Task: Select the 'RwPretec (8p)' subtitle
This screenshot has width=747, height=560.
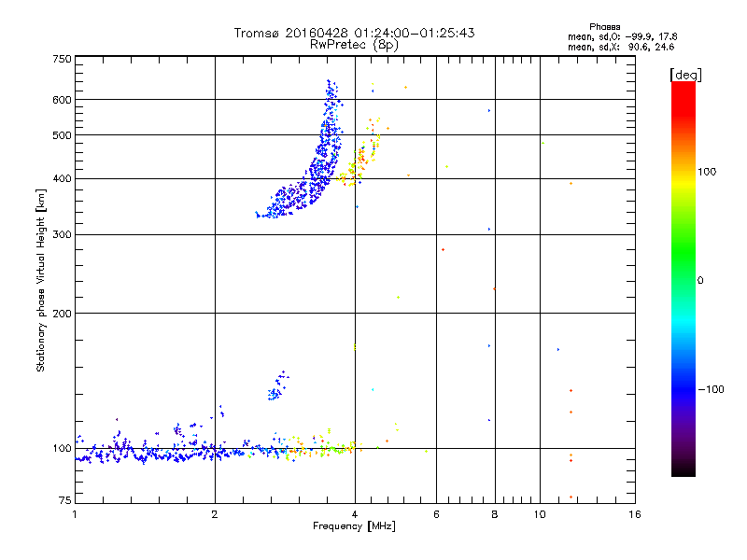Action: coord(354,45)
